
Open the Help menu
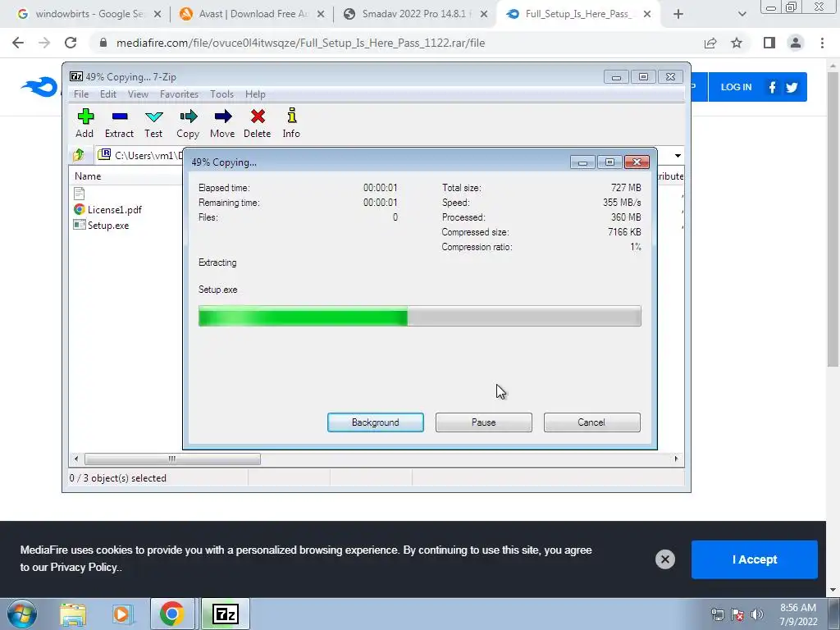tap(256, 94)
